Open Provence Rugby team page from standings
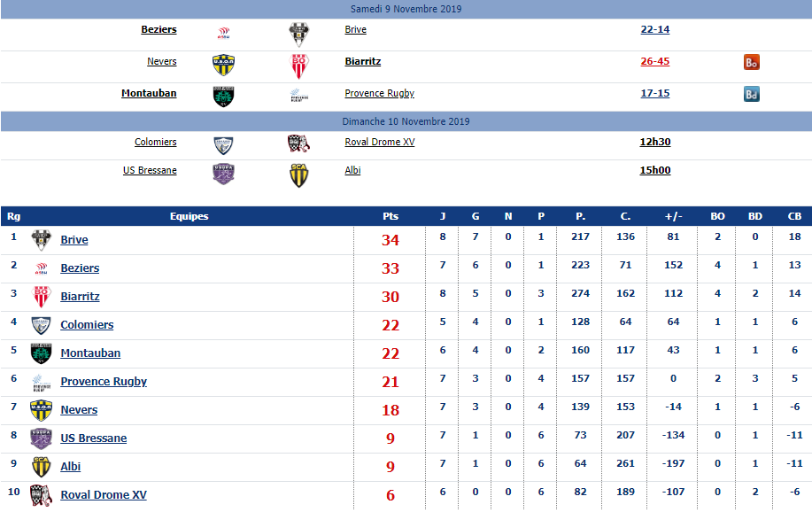Screen dimensions: 812x512 pyautogui.click(x=104, y=382)
